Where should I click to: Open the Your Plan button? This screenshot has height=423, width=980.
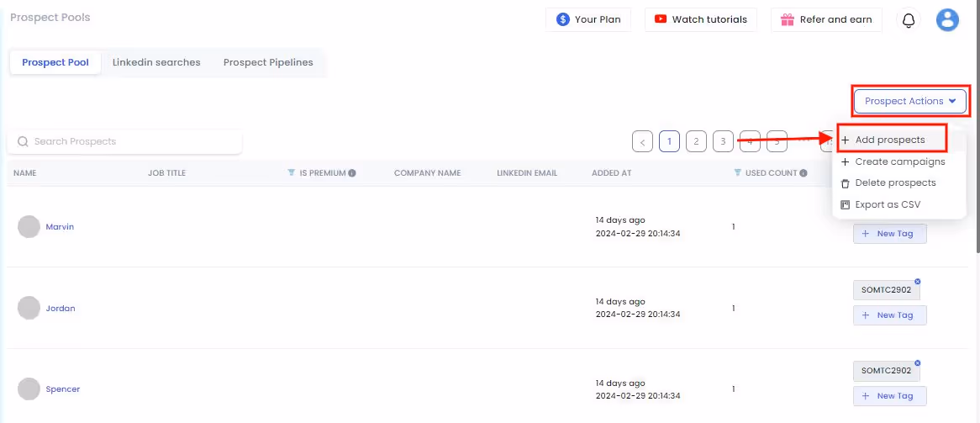point(588,19)
